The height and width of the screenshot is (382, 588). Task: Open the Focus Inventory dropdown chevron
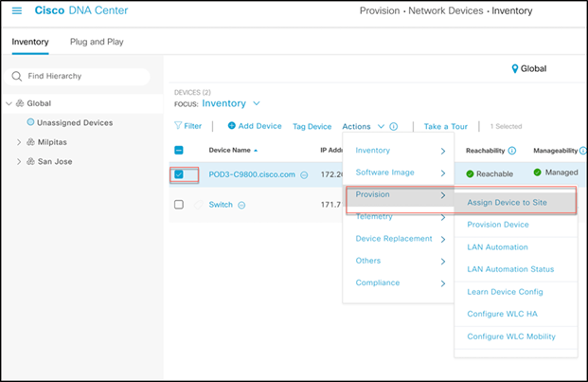257,103
